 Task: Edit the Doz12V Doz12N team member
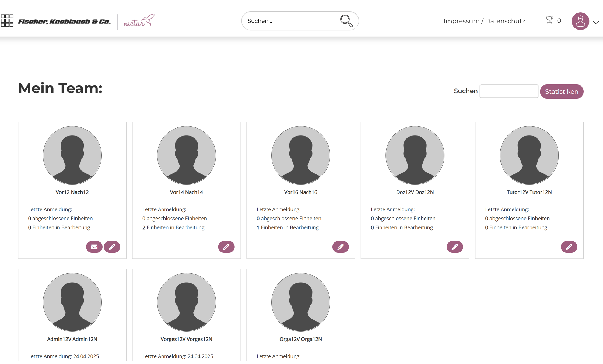(x=455, y=247)
